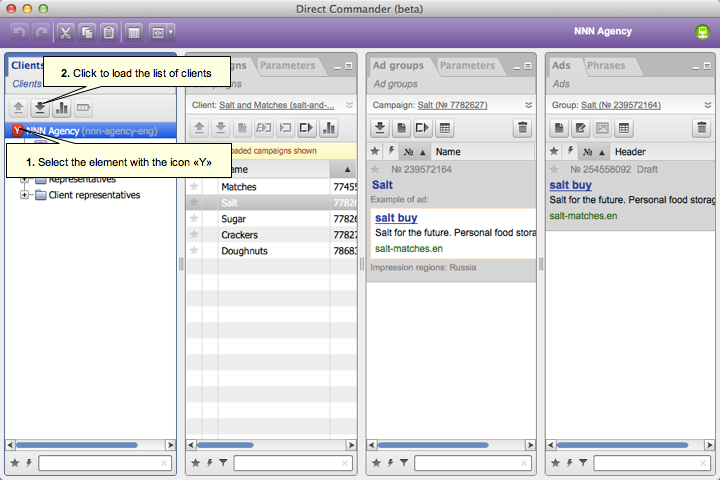Click salt buy link in Ads panel
720x480 pixels.
(x=570, y=185)
